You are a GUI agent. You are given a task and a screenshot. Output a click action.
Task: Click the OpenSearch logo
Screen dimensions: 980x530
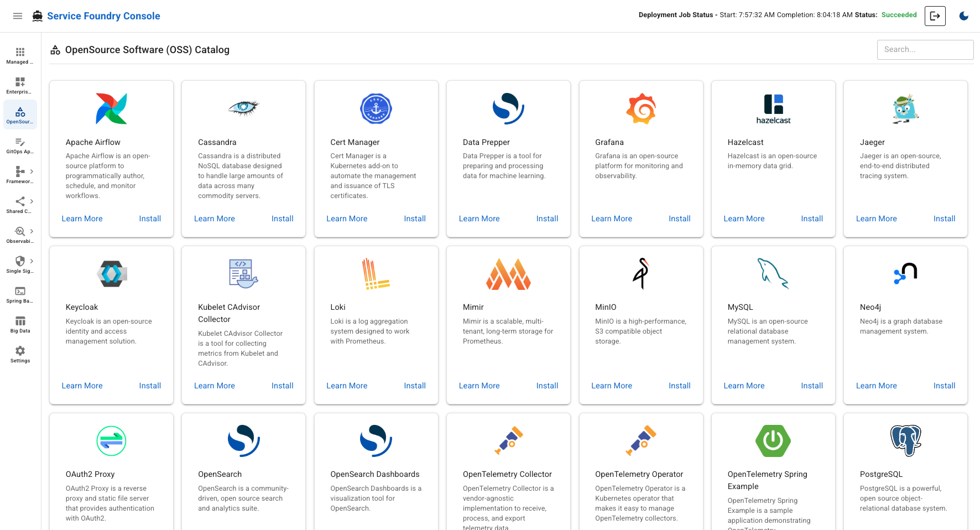pos(244,440)
